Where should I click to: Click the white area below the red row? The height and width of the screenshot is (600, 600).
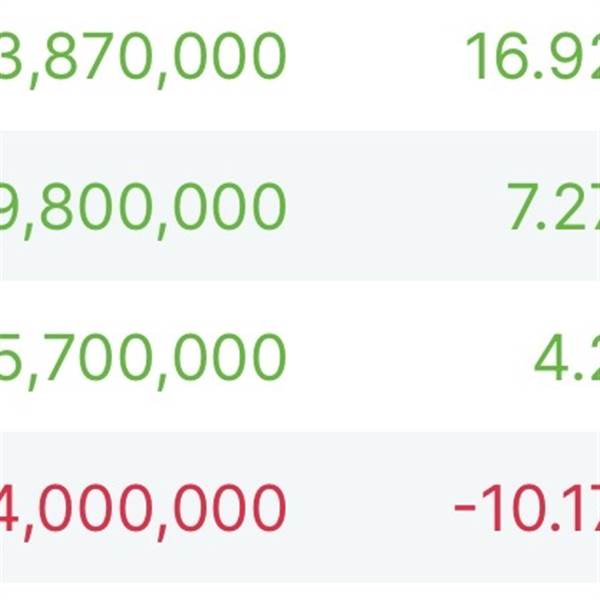tap(300, 591)
